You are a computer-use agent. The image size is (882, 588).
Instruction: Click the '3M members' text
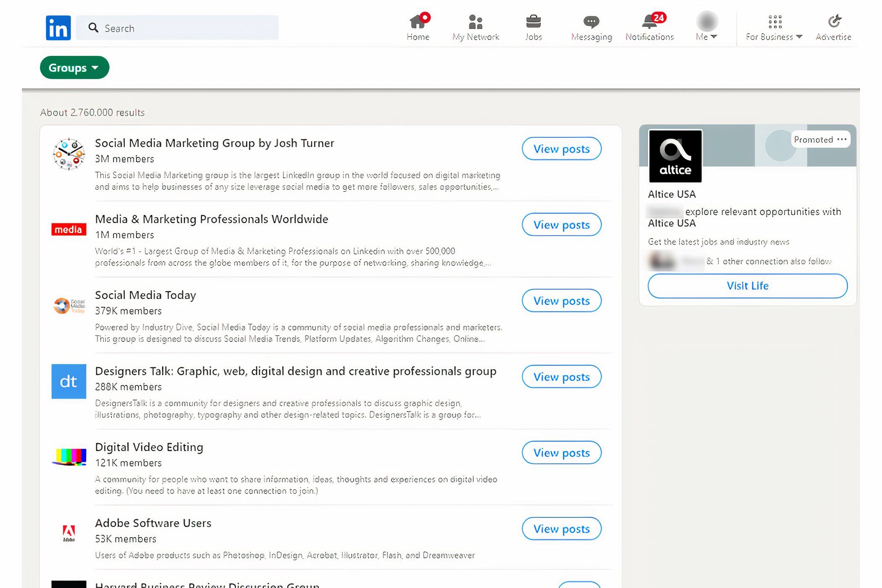pyautogui.click(x=124, y=159)
